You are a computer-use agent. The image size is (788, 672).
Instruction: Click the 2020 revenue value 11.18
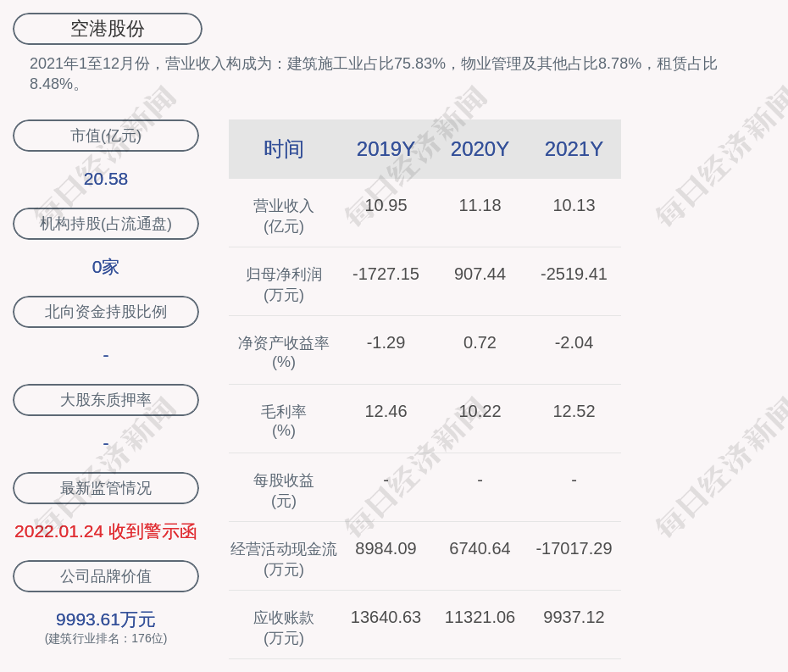click(x=480, y=205)
